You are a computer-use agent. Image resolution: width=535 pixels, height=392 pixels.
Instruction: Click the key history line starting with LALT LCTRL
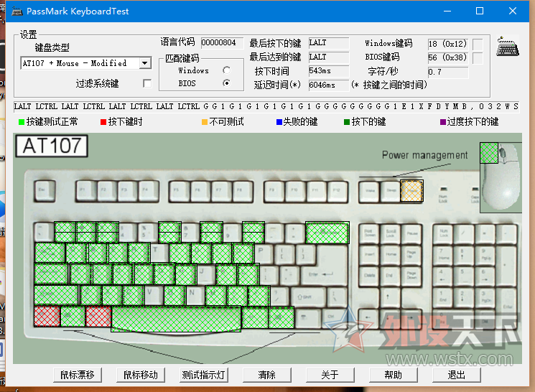(x=266, y=107)
